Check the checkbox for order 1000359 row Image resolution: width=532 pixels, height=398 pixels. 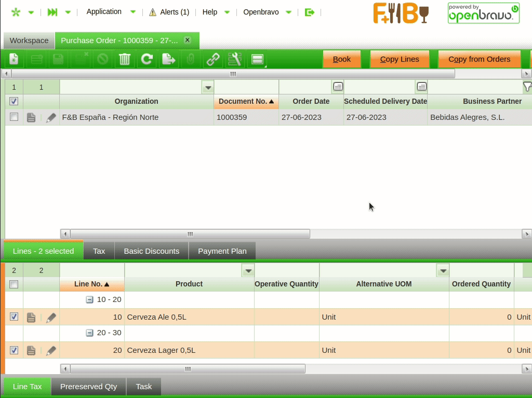pos(14,117)
